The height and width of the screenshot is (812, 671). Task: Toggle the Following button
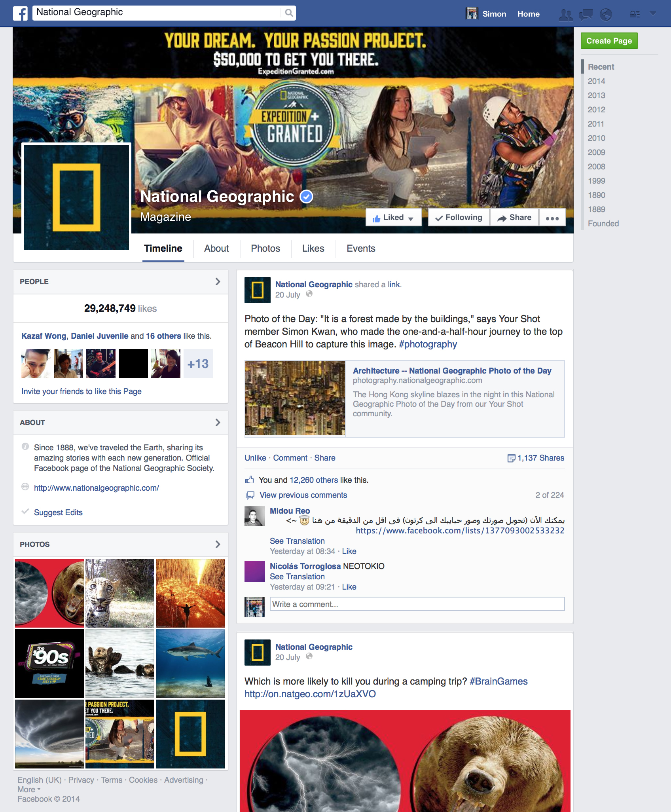(459, 218)
